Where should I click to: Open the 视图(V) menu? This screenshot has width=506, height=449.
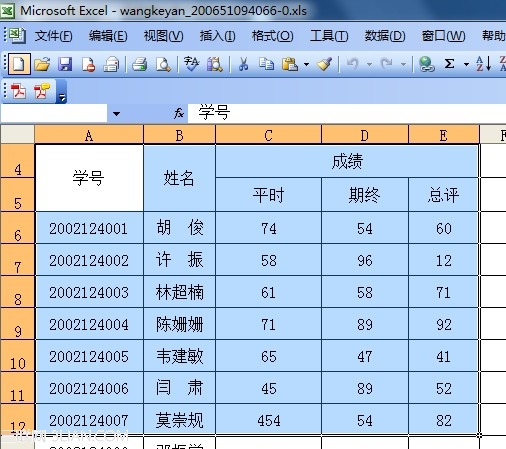coord(163,36)
